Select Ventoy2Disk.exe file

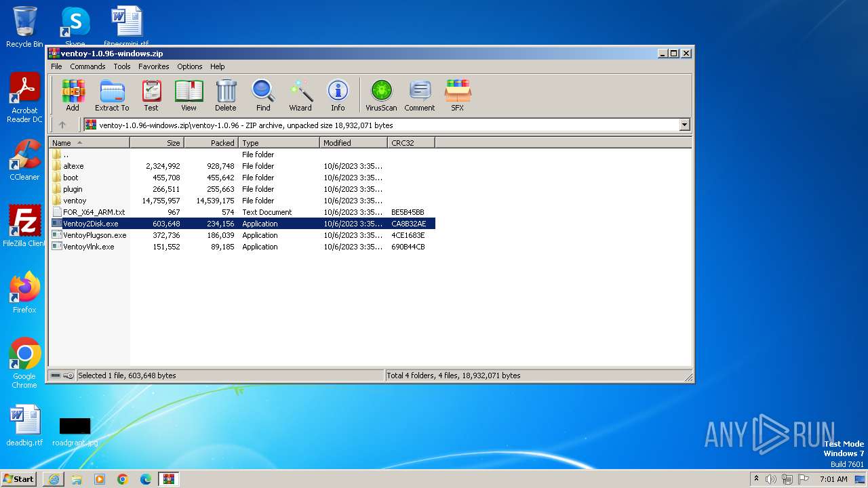pyautogui.click(x=242, y=224)
